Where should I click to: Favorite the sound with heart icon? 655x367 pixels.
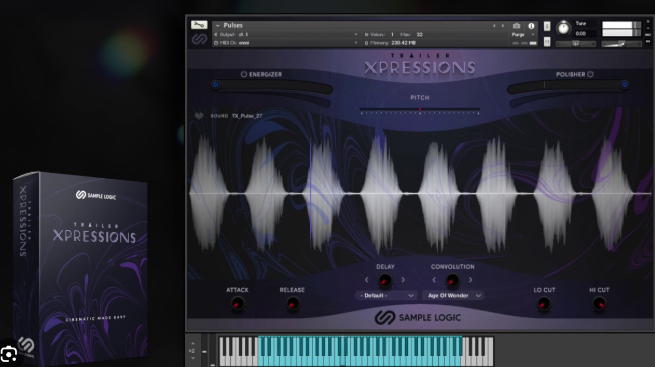(199, 116)
